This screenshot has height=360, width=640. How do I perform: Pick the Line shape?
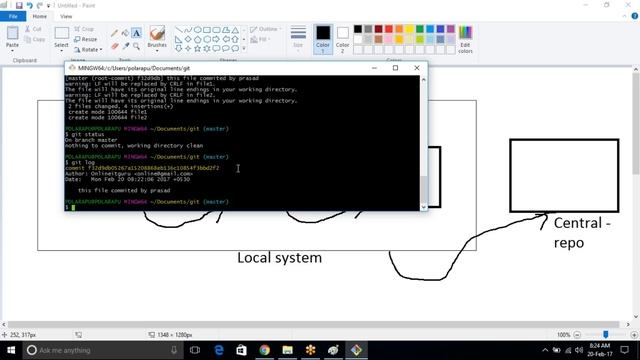pos(178,30)
